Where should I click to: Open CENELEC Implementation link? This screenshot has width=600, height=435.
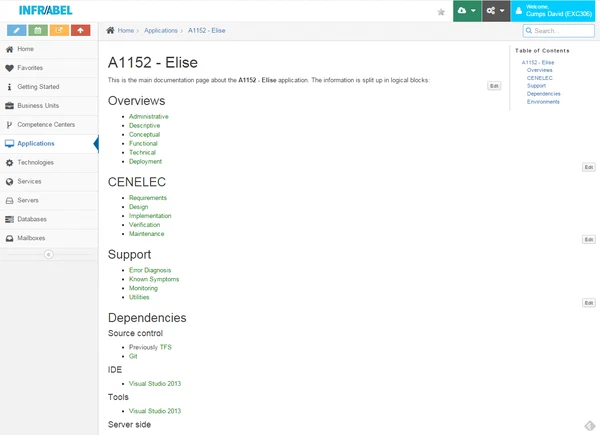tap(150, 216)
